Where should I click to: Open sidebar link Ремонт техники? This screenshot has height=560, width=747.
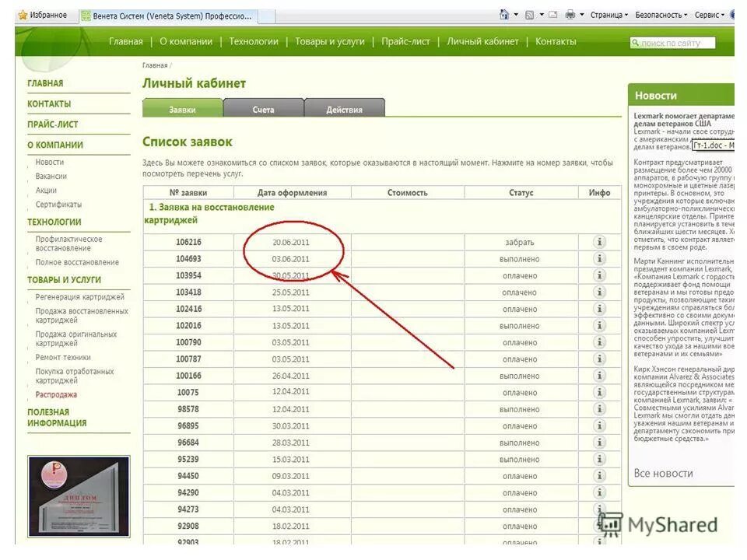click(x=63, y=357)
